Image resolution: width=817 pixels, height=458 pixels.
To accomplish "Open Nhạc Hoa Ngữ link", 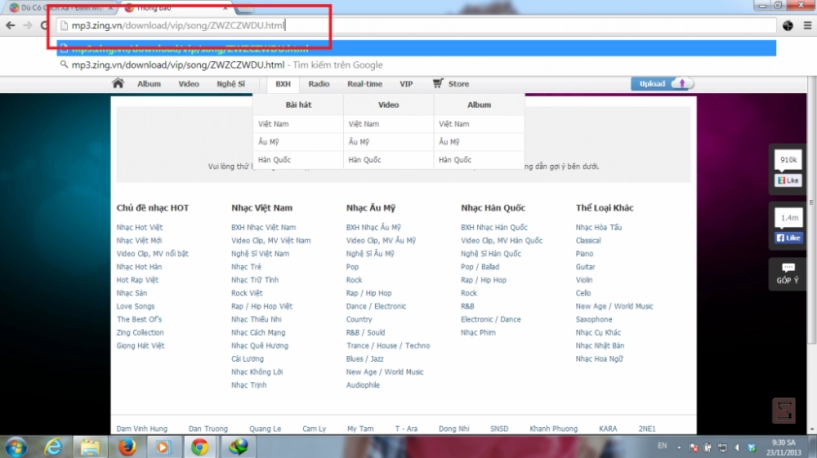I will coord(599,359).
